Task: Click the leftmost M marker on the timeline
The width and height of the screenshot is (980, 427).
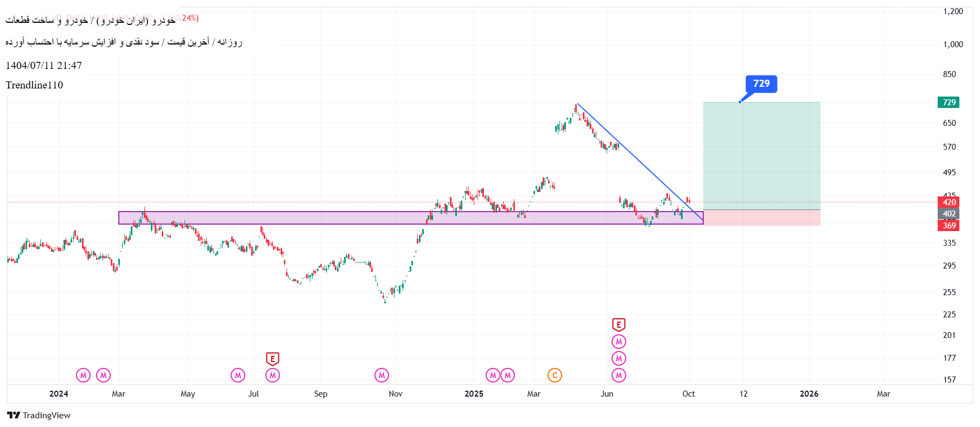Action: (x=83, y=375)
